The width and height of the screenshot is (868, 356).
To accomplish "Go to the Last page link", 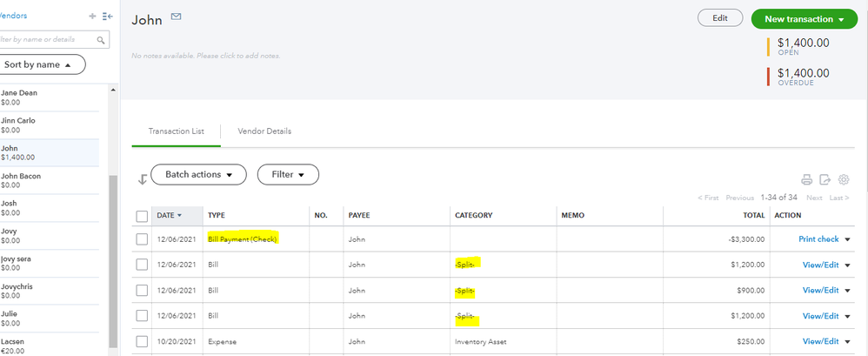I will pos(839,198).
